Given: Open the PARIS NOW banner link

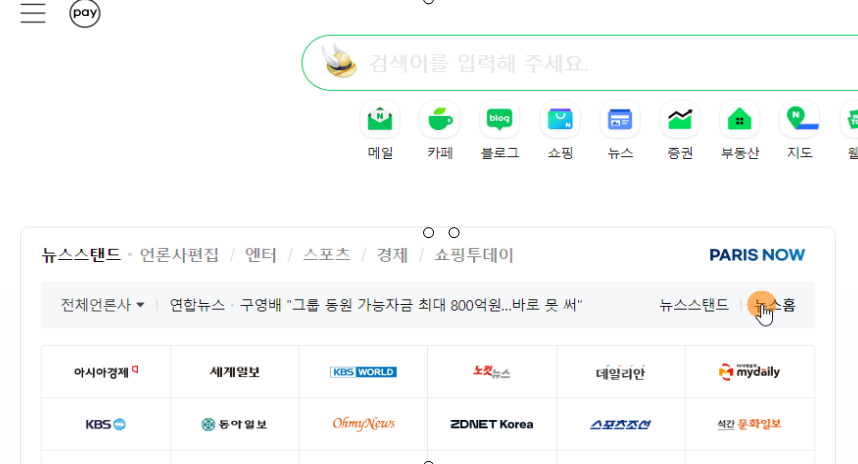Looking at the screenshot, I should tap(757, 255).
